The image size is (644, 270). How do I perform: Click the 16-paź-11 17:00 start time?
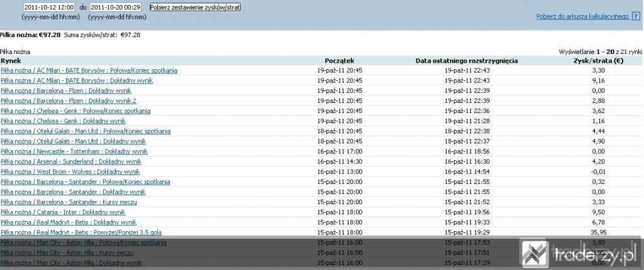(340, 151)
